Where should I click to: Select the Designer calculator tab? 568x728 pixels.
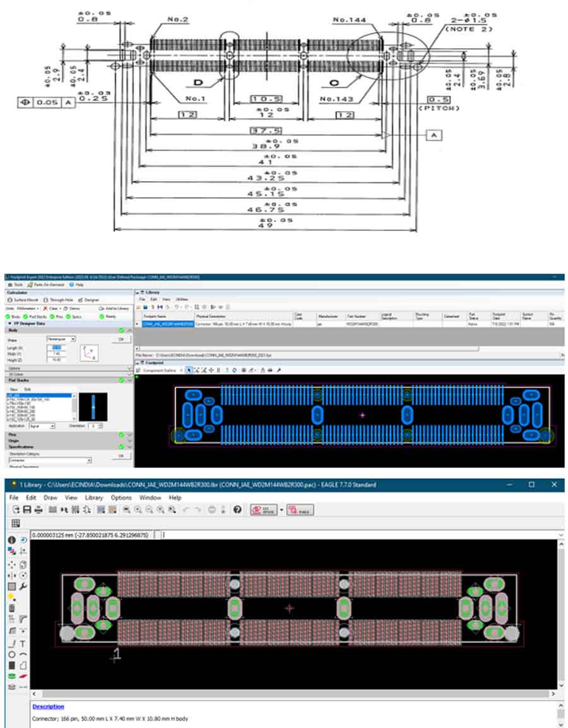pyautogui.click(x=89, y=300)
